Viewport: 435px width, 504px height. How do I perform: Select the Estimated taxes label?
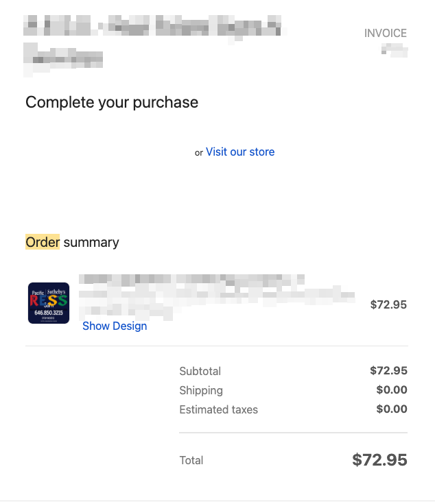[x=219, y=410]
